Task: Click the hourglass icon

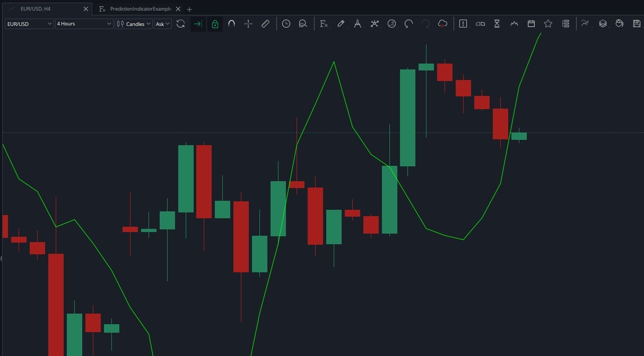Action: click(x=497, y=24)
